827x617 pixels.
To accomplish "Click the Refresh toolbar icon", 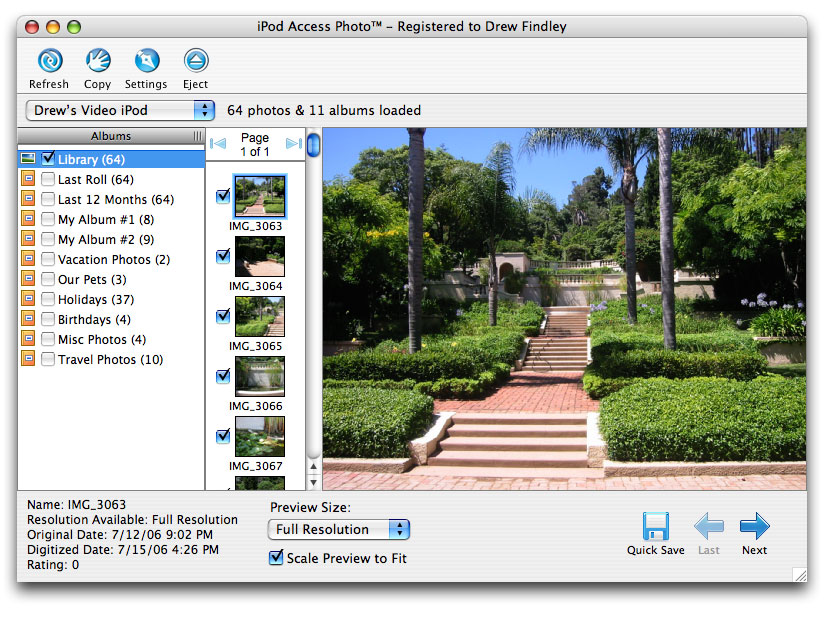I will (50, 61).
